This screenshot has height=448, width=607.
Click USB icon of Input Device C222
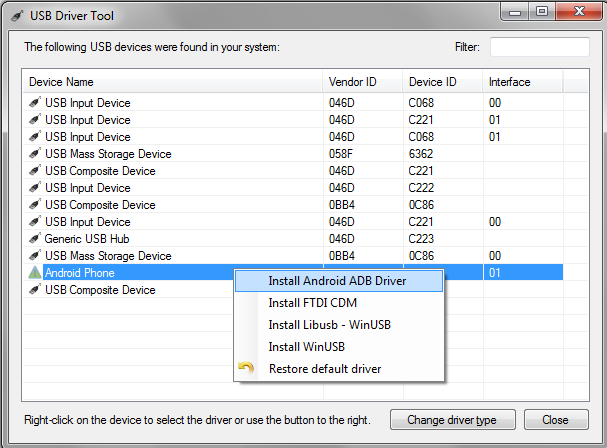click(35, 187)
